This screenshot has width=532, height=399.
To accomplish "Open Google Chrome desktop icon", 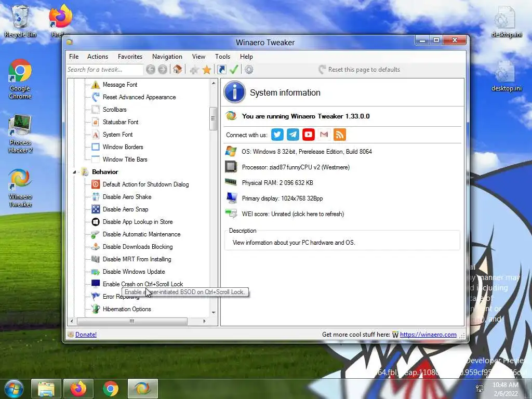I will click(20, 79).
